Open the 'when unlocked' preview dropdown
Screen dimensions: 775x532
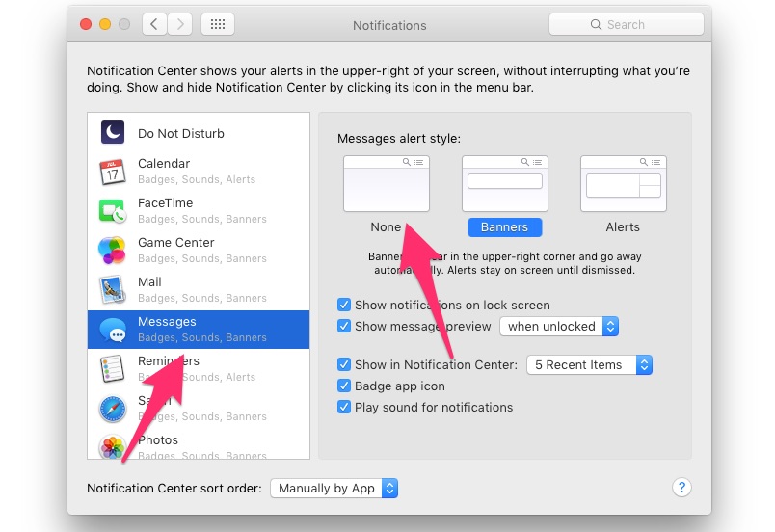click(x=558, y=327)
